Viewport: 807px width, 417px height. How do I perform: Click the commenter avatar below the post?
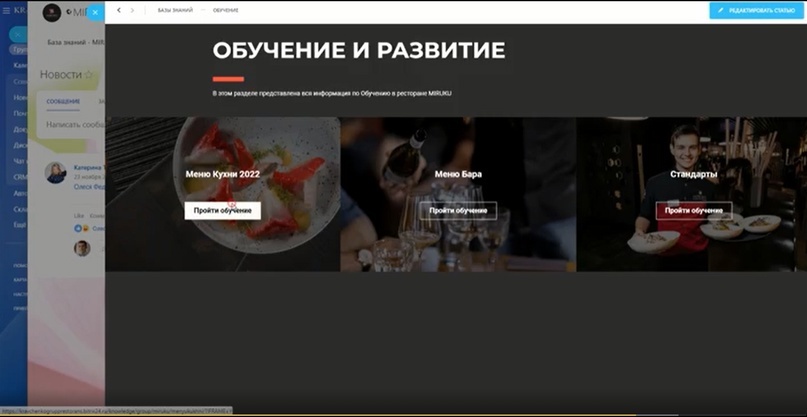click(82, 248)
